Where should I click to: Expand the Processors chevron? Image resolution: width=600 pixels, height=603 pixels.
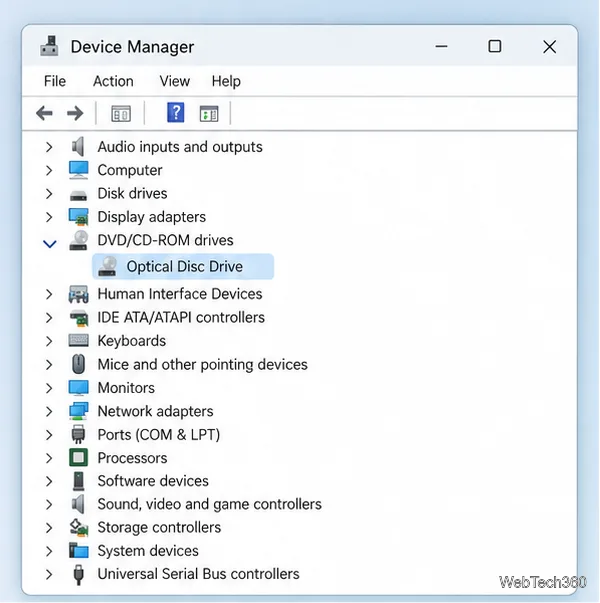click(49, 458)
